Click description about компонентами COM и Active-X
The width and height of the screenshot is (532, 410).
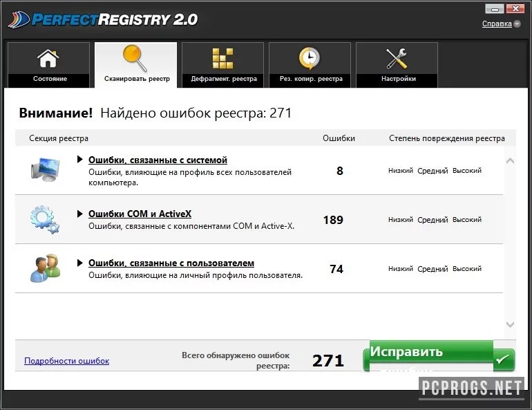click(x=191, y=226)
